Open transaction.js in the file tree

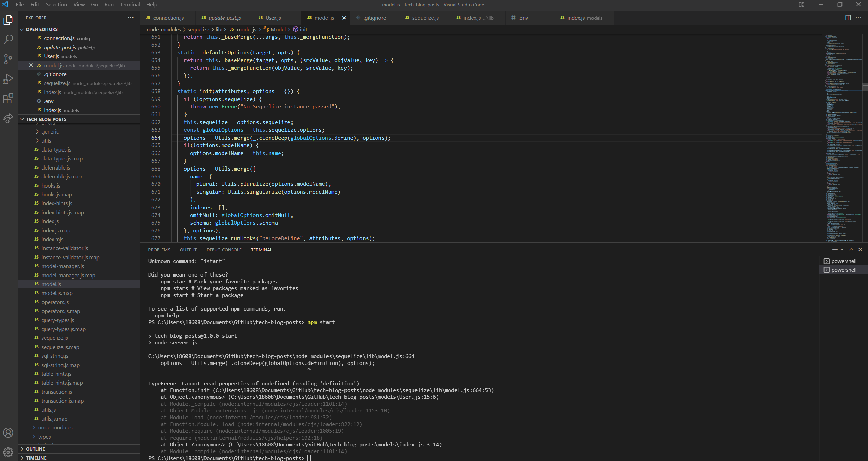click(57, 392)
